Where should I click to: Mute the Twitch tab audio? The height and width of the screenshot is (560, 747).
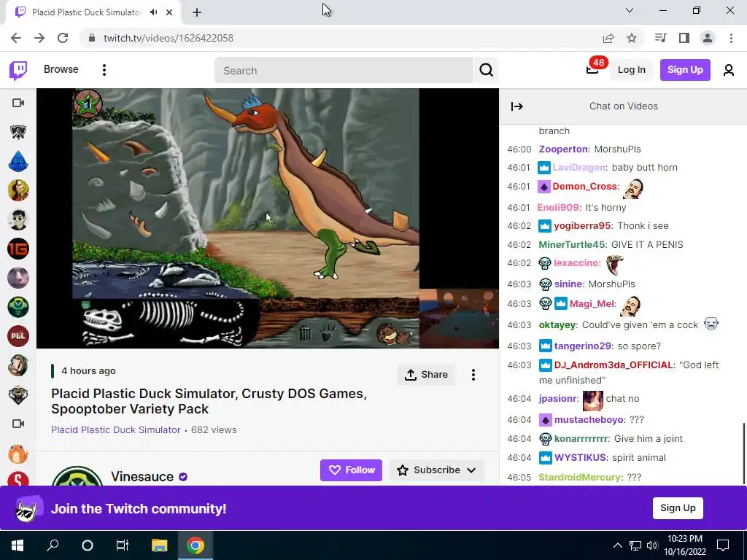click(154, 12)
